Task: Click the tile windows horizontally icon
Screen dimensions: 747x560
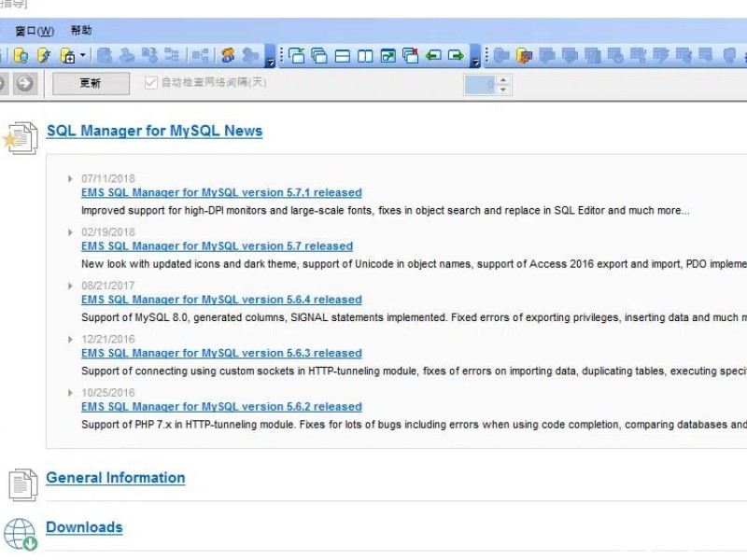Action: click(x=343, y=56)
